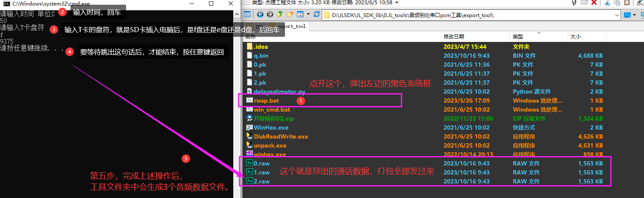Minimize the cmd.exe window
Screen dimensions: 644x198
[x=191, y=3]
